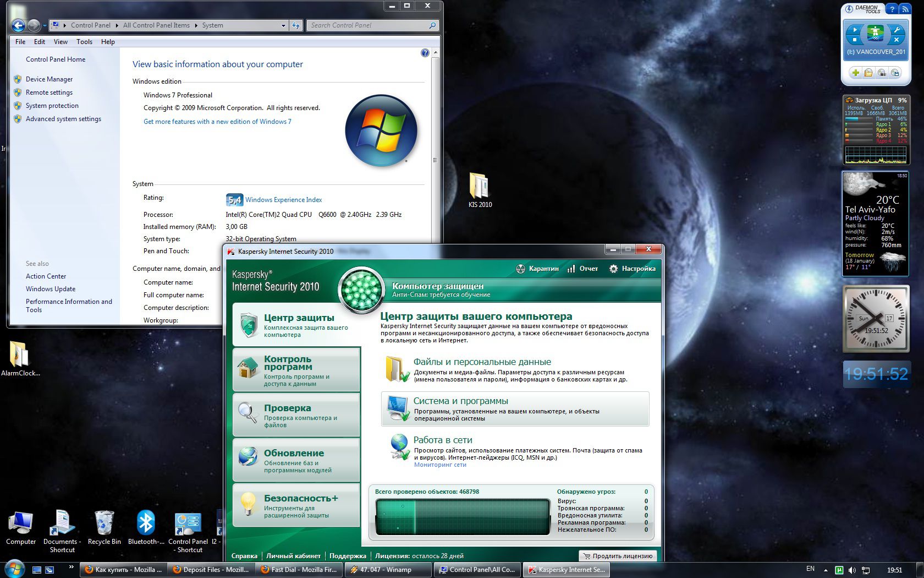
Task: Open Action Center link
Action: coord(46,276)
